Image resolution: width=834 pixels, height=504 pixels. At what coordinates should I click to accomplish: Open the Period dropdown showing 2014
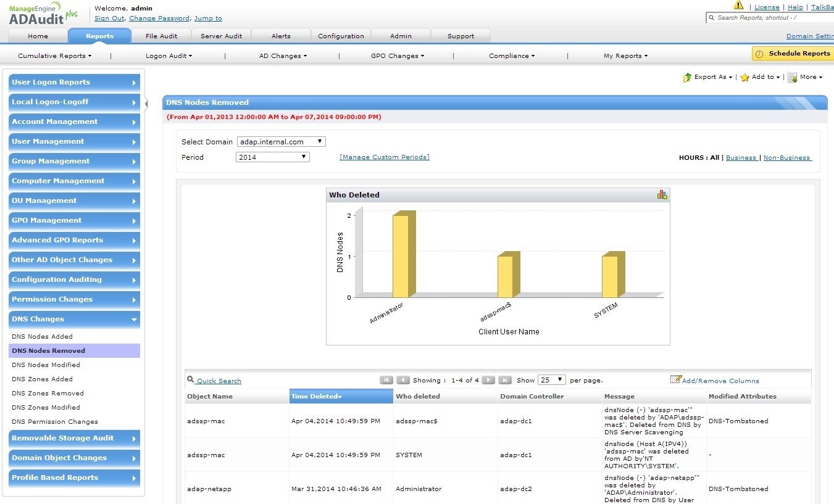tap(272, 157)
